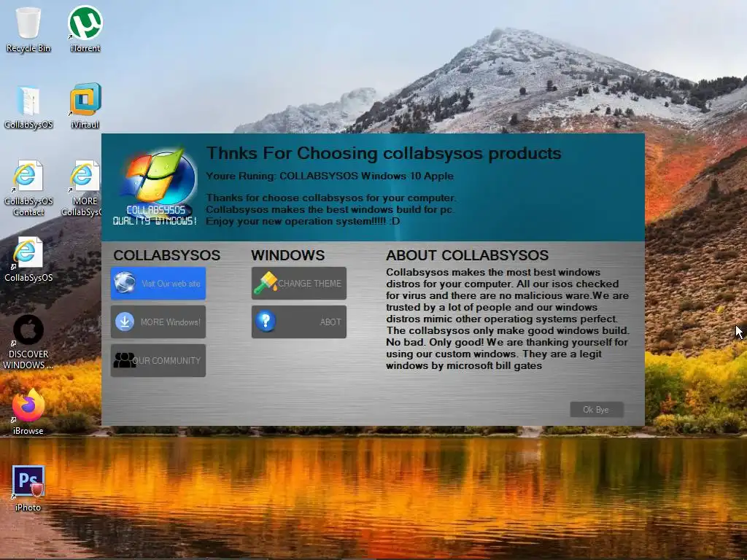
Task: Select the CollabSysOS Internet Explorer shortcut
Action: tap(28, 260)
